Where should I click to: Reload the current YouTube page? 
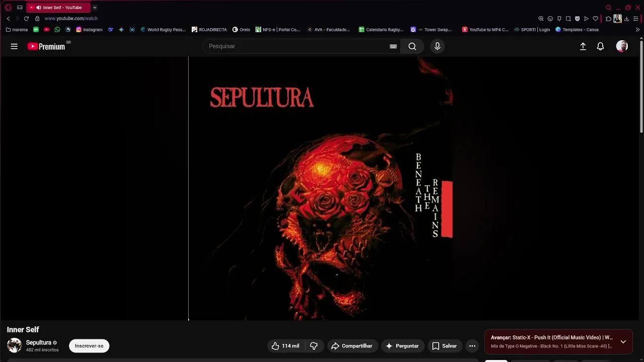26,19
